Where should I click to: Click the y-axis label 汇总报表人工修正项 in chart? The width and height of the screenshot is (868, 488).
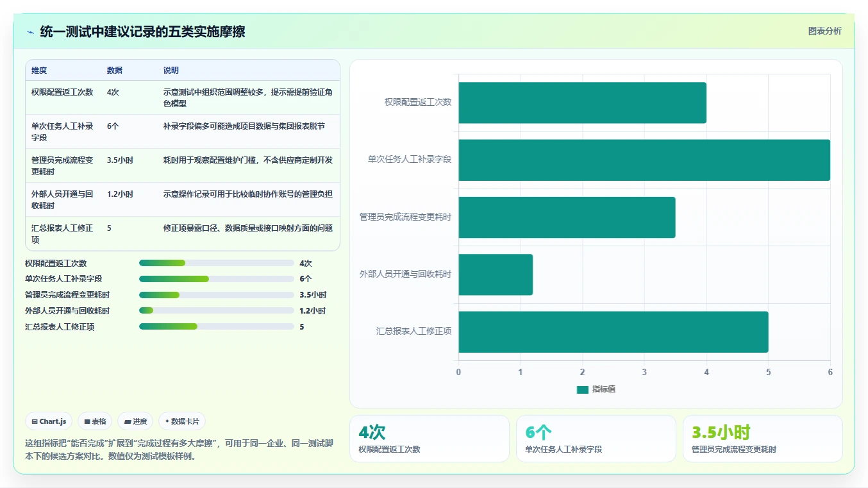coord(413,332)
